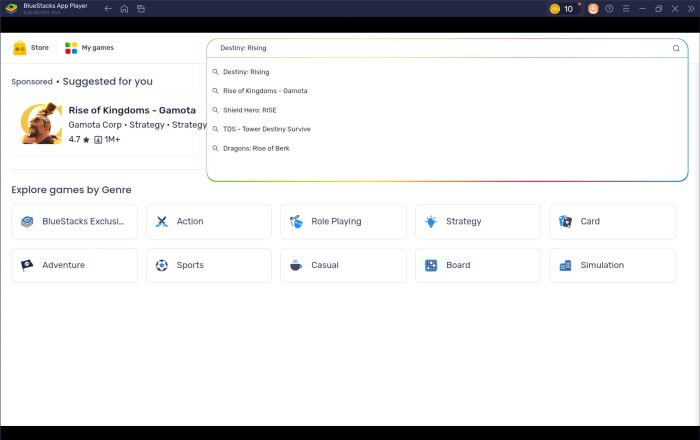Open the help question mark icon
The height and width of the screenshot is (440, 700).
point(609,8)
